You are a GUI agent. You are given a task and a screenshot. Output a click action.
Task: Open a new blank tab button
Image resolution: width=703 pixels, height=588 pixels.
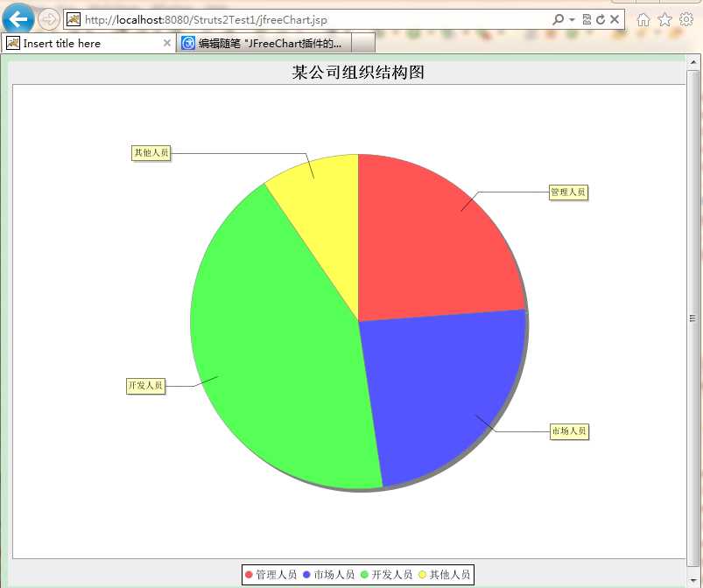(363, 43)
